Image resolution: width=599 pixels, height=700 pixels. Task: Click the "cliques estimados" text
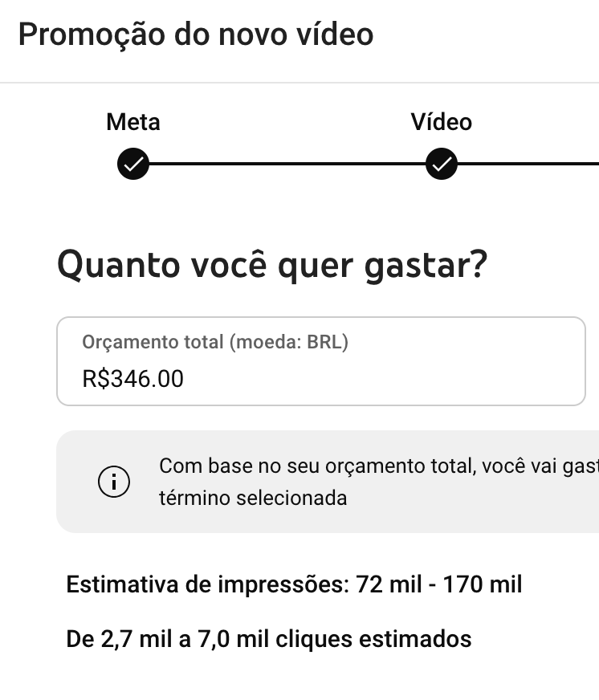pos(373,639)
